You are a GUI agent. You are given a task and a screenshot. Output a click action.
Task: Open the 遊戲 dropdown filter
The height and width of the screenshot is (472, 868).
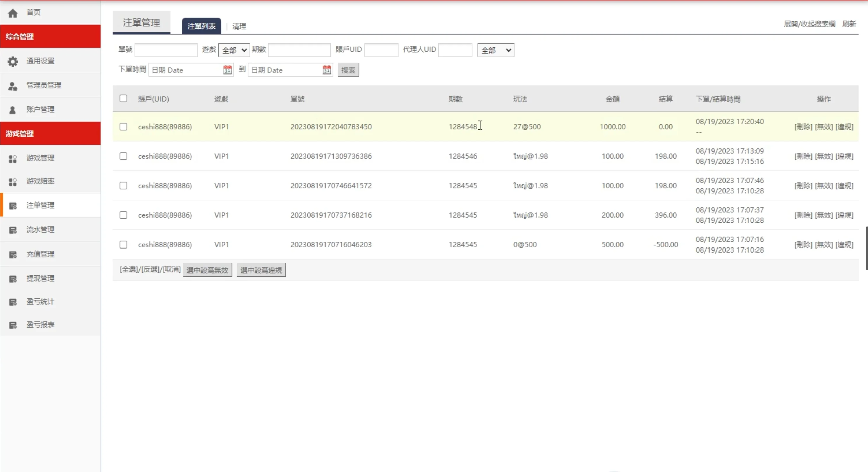coord(234,50)
